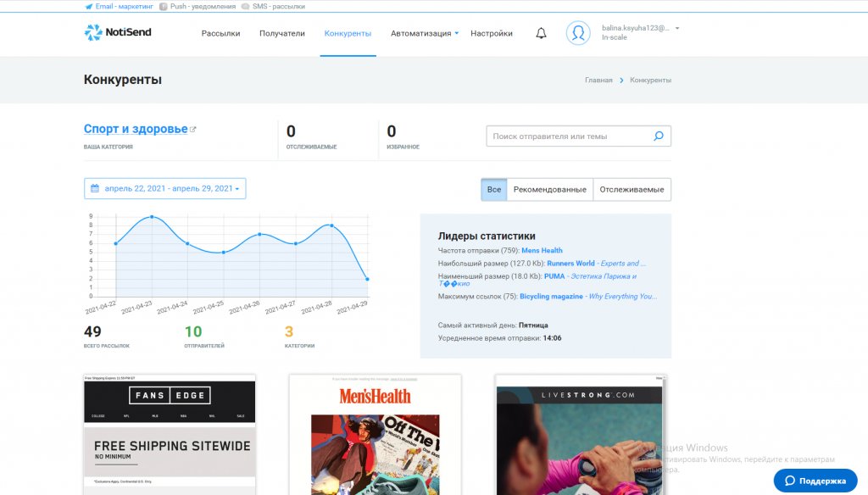The image size is (868, 495).
Task: Open notifications via the bell icon
Action: (541, 33)
